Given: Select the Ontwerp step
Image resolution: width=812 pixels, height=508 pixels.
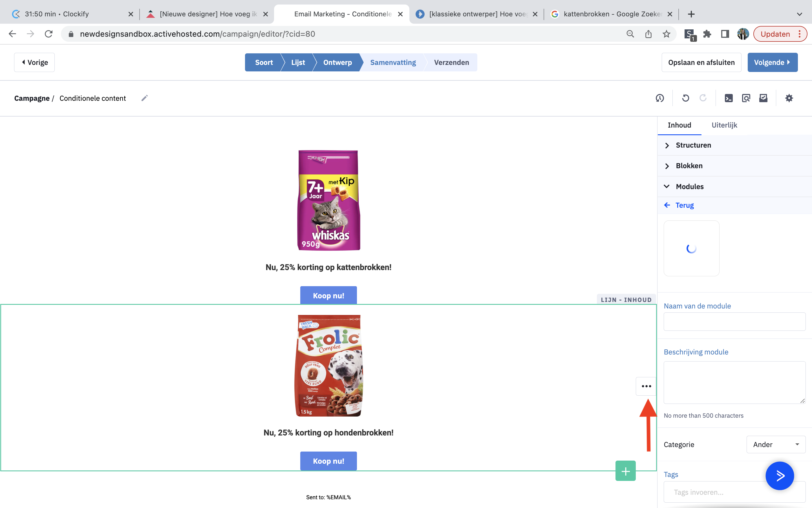Looking at the screenshot, I should (337, 62).
